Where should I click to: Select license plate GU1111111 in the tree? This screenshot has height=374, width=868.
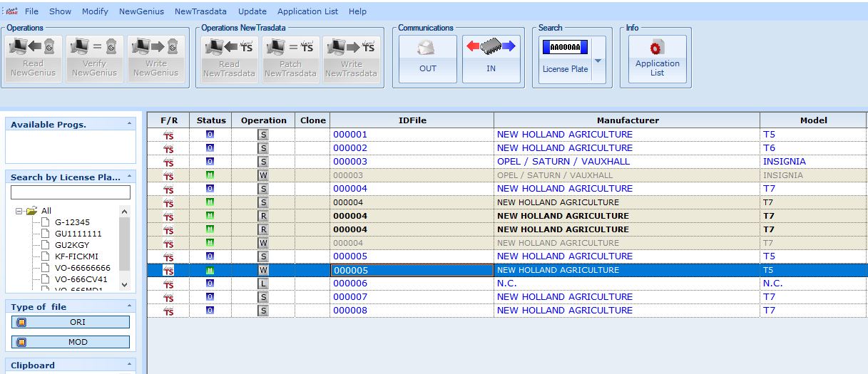pos(78,234)
